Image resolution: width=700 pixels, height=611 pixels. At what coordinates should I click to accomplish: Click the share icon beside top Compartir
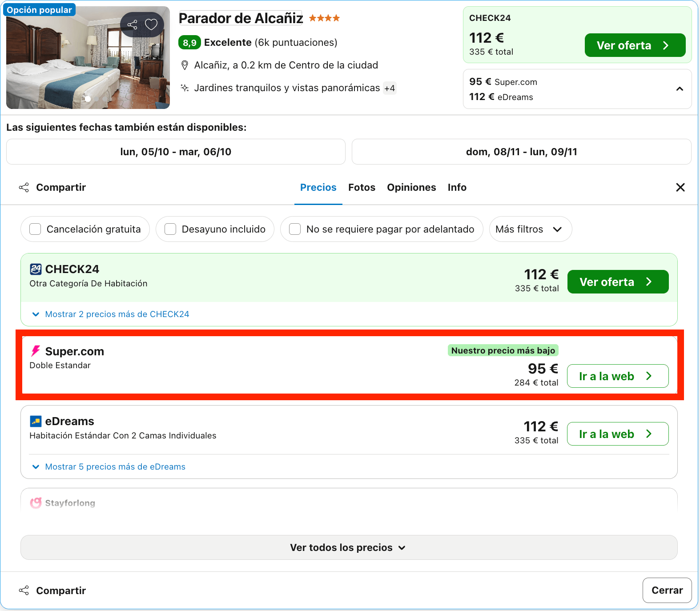(24, 187)
